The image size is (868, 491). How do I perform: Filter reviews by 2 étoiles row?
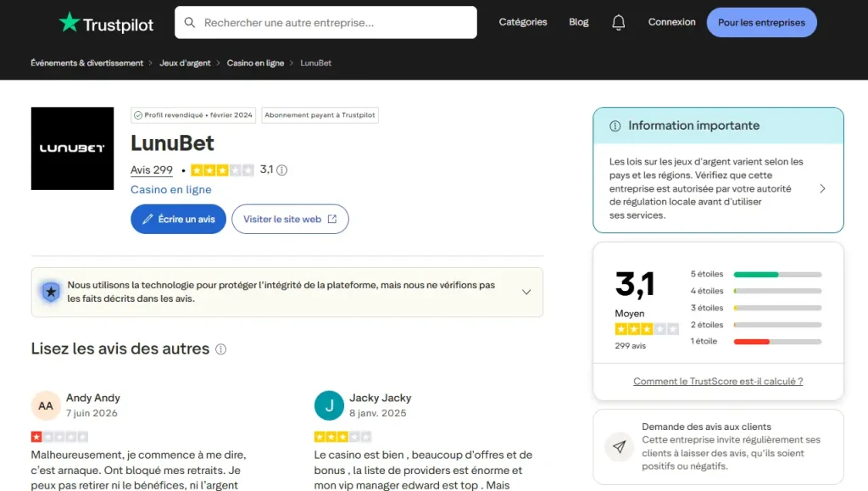pyautogui.click(x=755, y=325)
